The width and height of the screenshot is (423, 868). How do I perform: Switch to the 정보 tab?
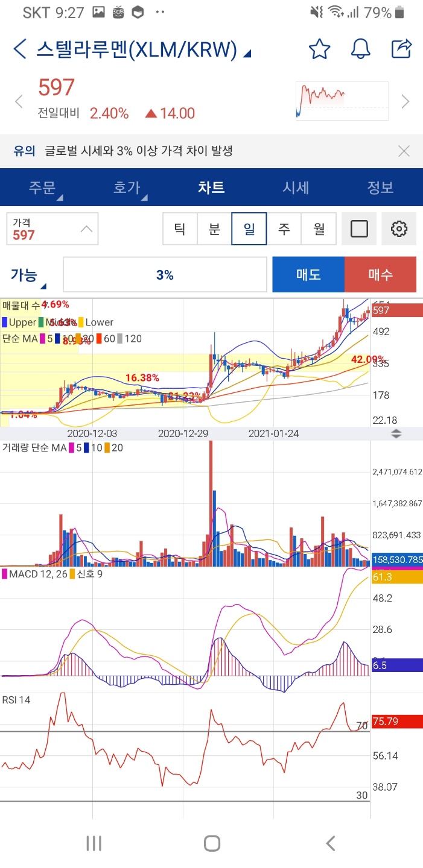point(380,187)
